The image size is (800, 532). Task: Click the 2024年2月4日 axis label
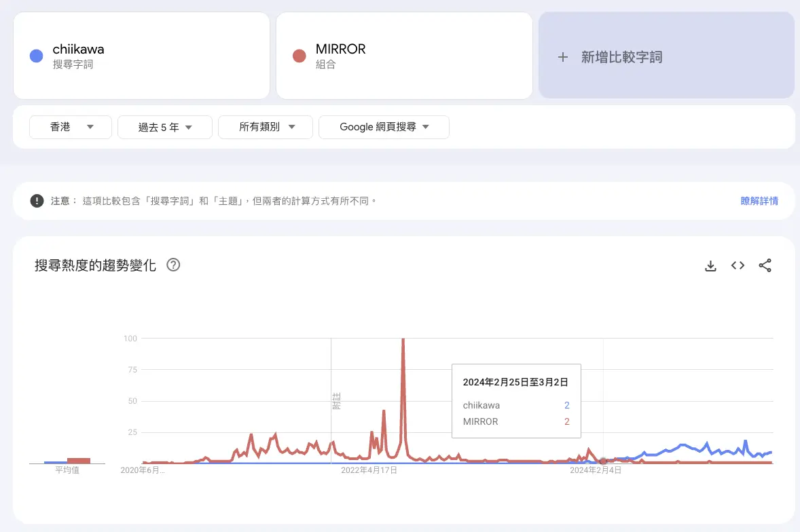(x=596, y=470)
